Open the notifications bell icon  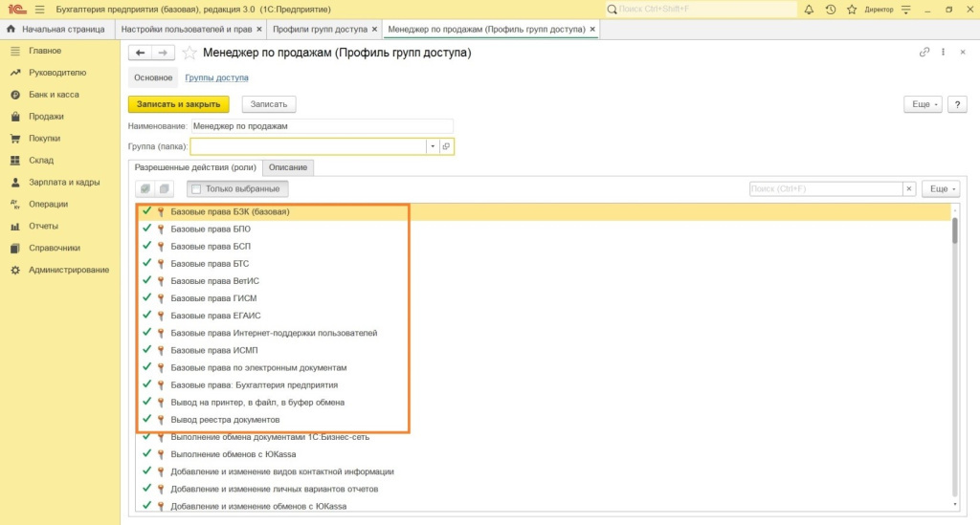click(x=810, y=9)
